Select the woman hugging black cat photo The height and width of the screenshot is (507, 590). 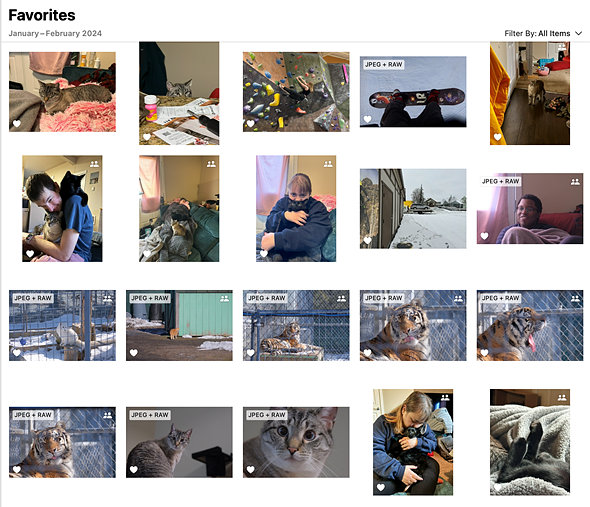coord(413,442)
